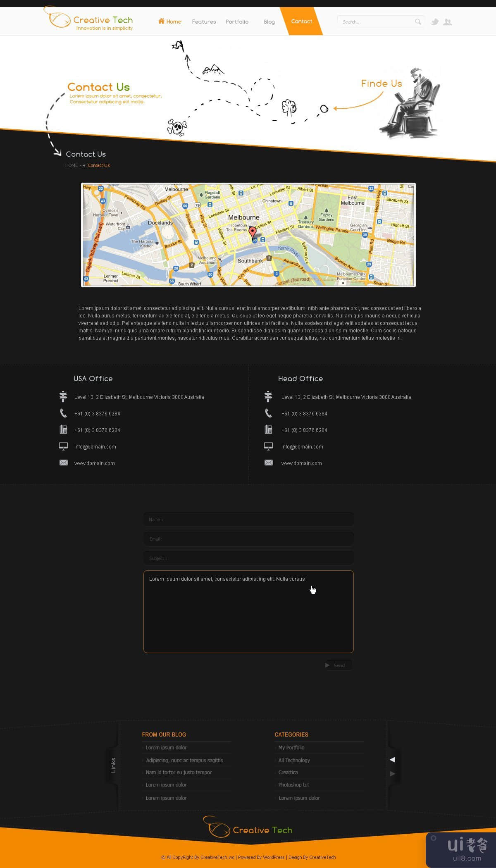Focus the Search box in header
The height and width of the screenshot is (868, 496).
coord(375,22)
